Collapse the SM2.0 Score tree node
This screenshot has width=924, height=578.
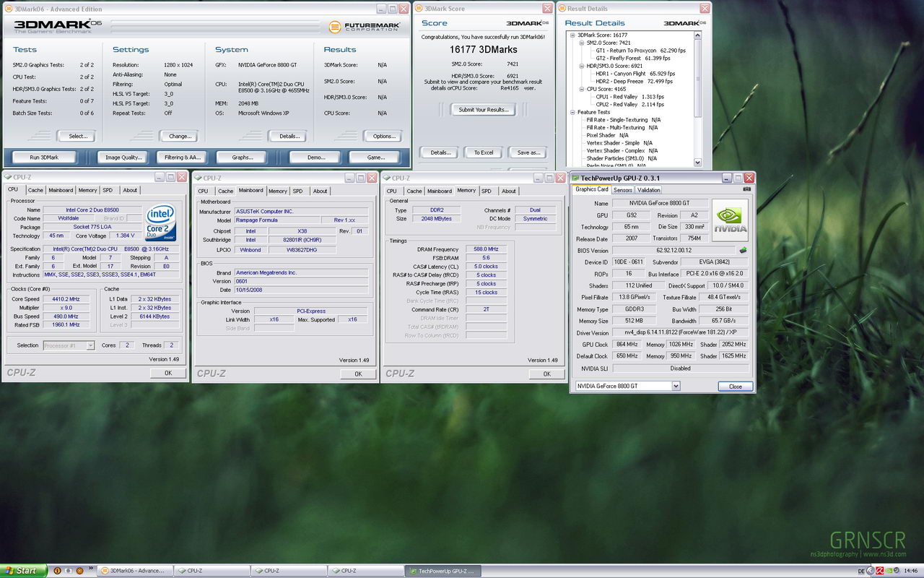click(x=581, y=43)
